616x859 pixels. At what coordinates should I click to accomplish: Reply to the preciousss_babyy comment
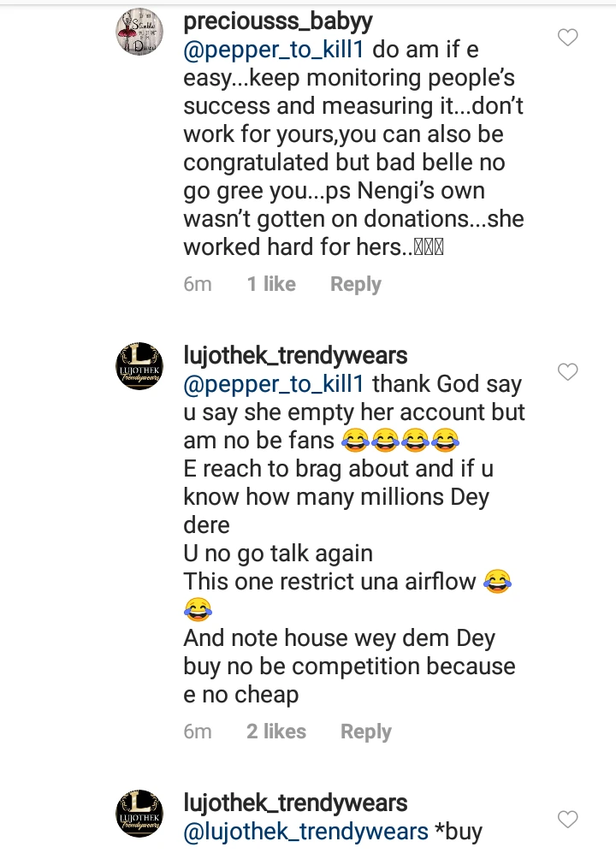click(x=355, y=284)
